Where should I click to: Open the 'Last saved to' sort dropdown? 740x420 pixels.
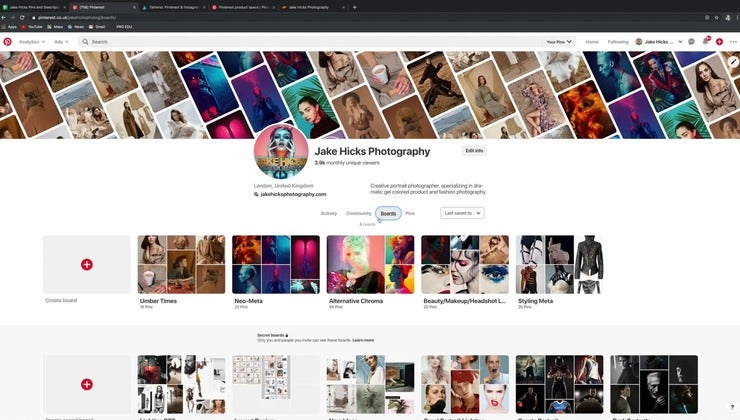click(462, 213)
